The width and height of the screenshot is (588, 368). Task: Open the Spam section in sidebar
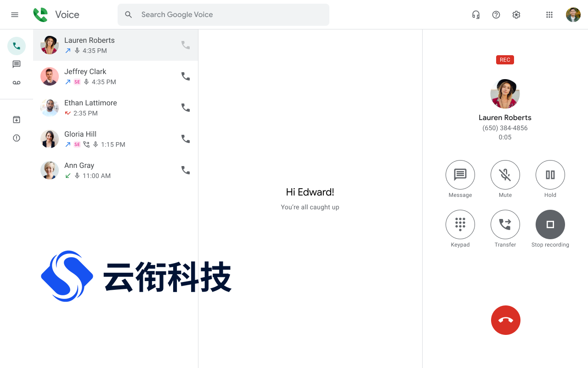click(x=17, y=138)
